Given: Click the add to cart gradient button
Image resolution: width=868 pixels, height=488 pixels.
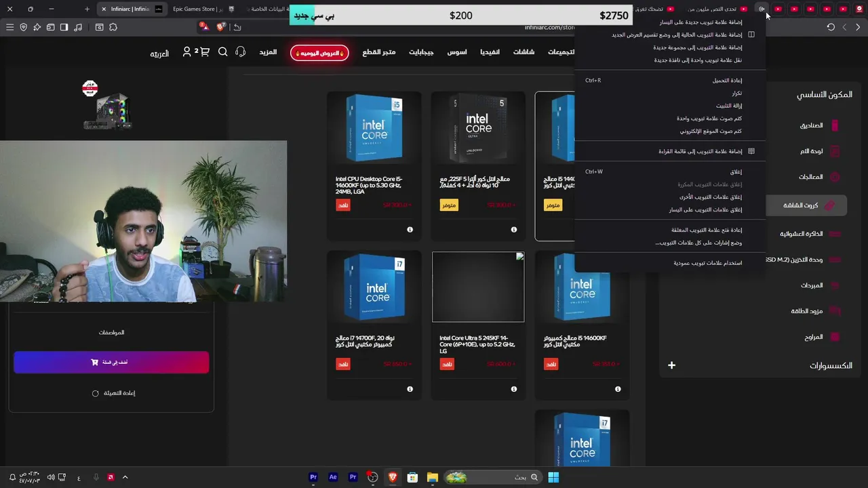Looking at the screenshot, I should pyautogui.click(x=111, y=362).
